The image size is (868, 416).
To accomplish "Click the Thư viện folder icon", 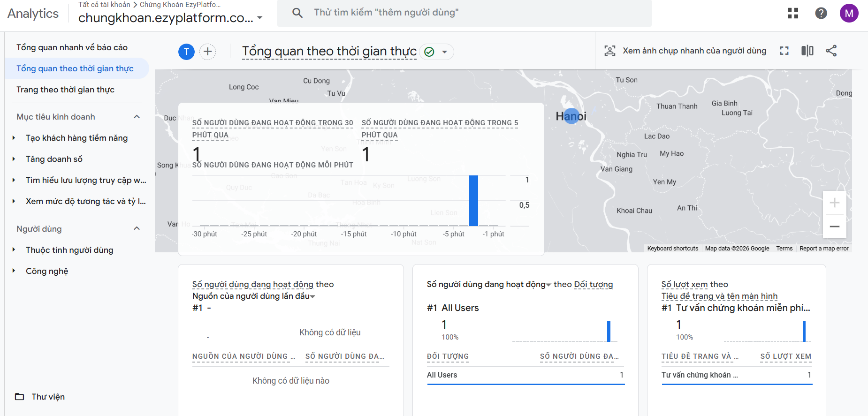I will coord(20,397).
